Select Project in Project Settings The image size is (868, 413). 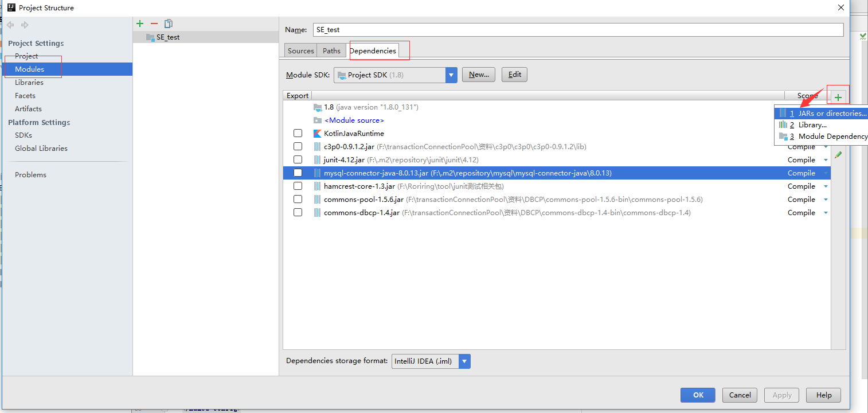[26, 56]
